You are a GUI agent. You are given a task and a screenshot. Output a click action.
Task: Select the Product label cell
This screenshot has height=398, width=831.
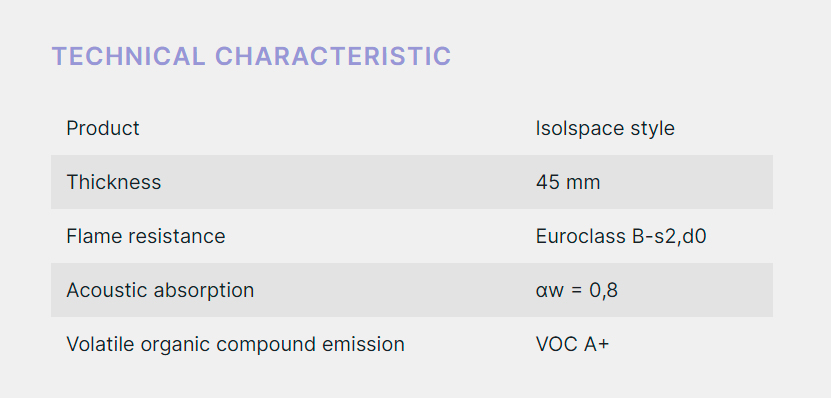tap(103, 128)
